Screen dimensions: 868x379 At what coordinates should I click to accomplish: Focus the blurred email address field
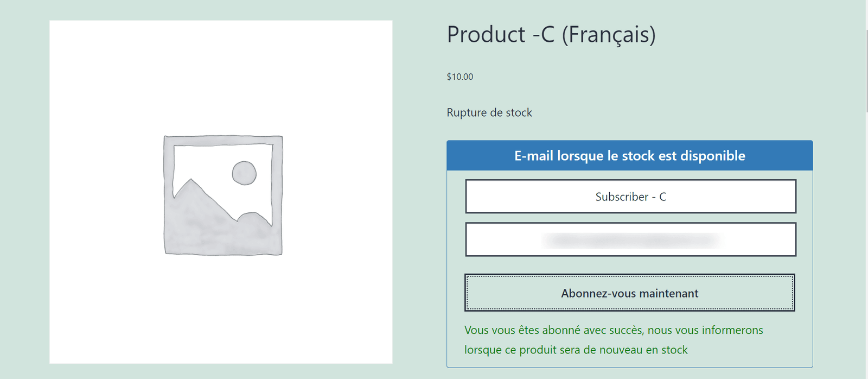coord(630,239)
